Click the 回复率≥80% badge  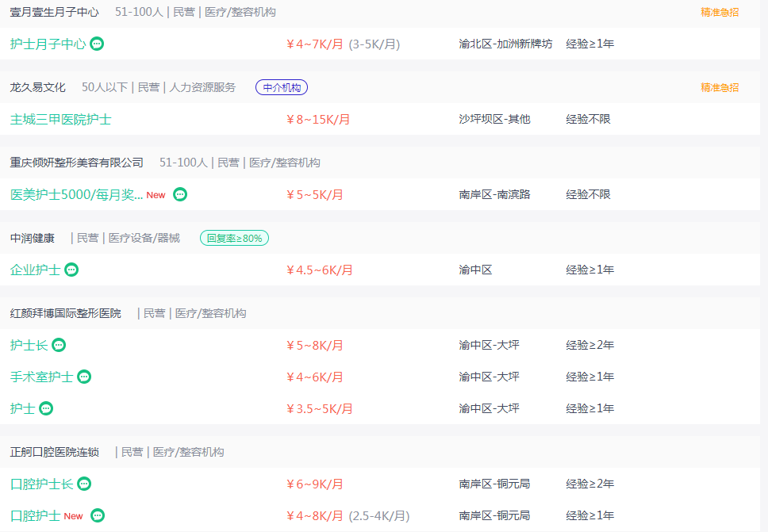pyautogui.click(x=234, y=239)
